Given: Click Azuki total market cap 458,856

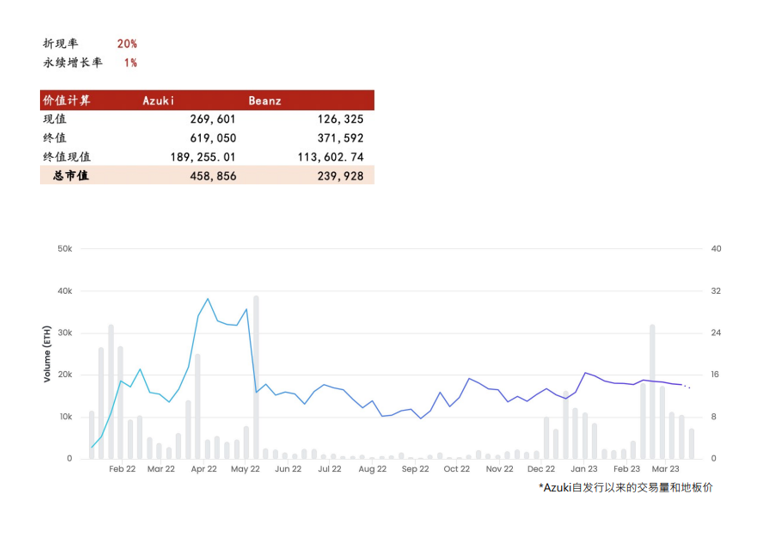Looking at the screenshot, I should [213, 176].
